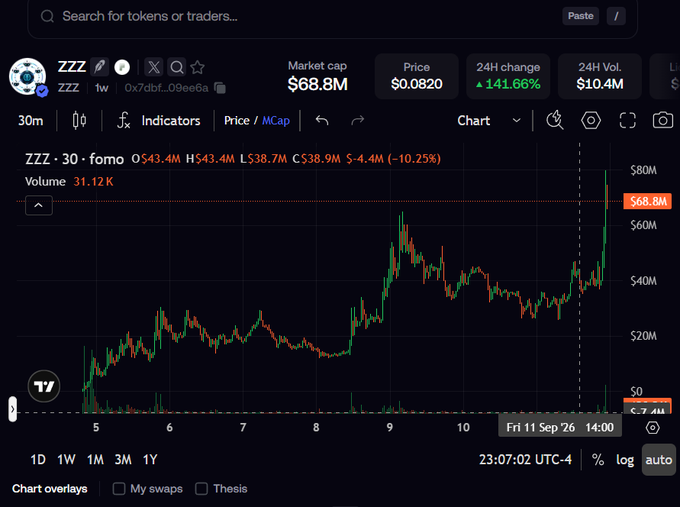The width and height of the screenshot is (680, 507).
Task: Enable the My swaps overlay checkbox
Action: (119, 489)
